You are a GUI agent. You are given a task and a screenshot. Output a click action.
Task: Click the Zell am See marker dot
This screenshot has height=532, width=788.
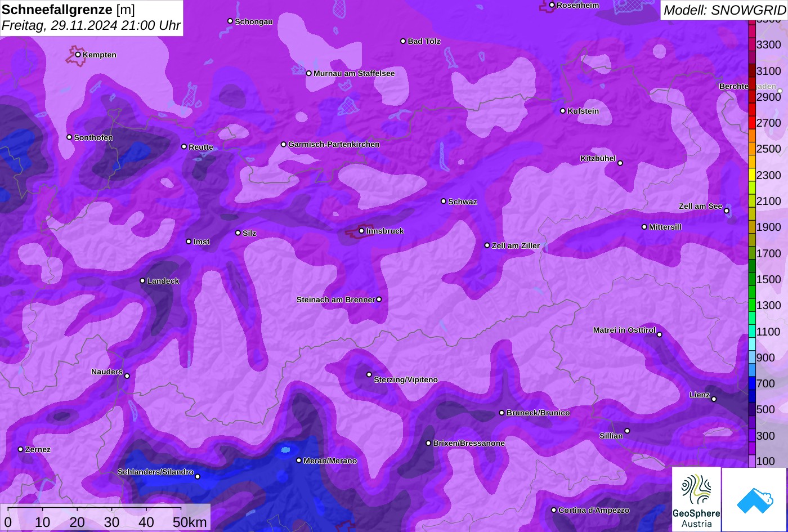[727, 211]
